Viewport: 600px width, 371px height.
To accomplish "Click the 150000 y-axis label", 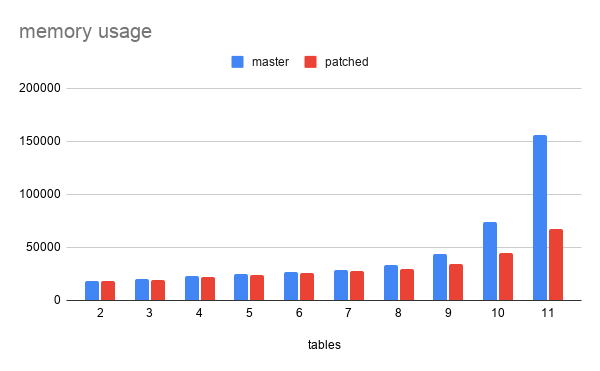I will click(x=40, y=141).
